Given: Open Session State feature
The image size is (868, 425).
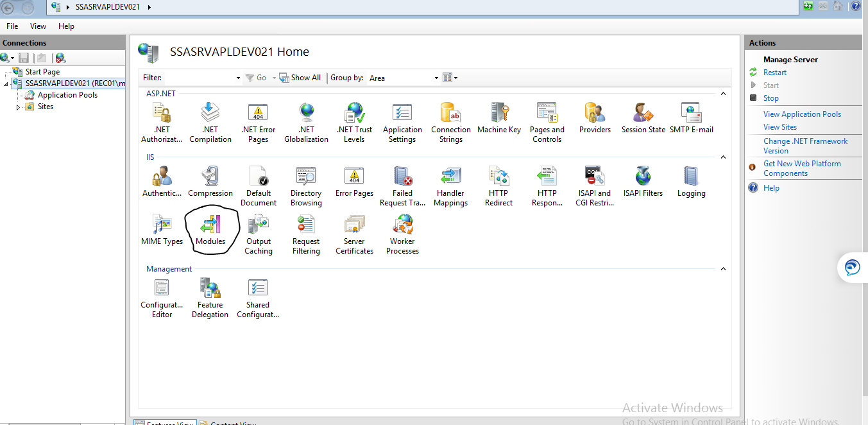Looking at the screenshot, I should pos(643,118).
